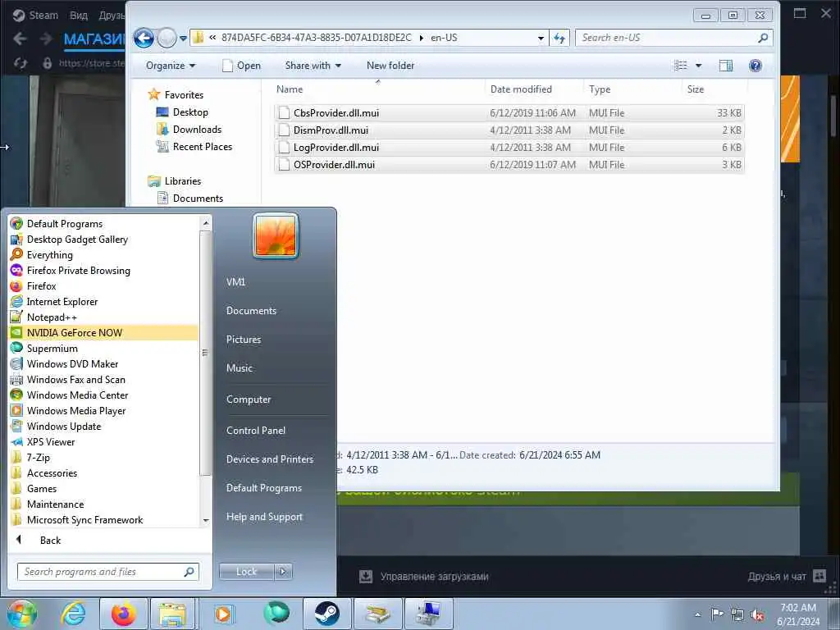Click the Search en-US input field
This screenshot has height=630, width=840.
pos(666,38)
